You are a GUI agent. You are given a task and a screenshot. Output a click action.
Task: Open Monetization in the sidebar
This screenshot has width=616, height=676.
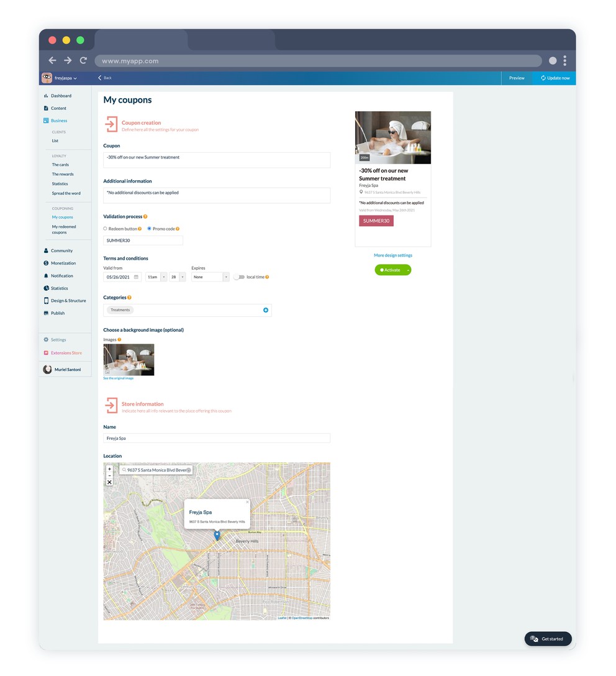(63, 263)
